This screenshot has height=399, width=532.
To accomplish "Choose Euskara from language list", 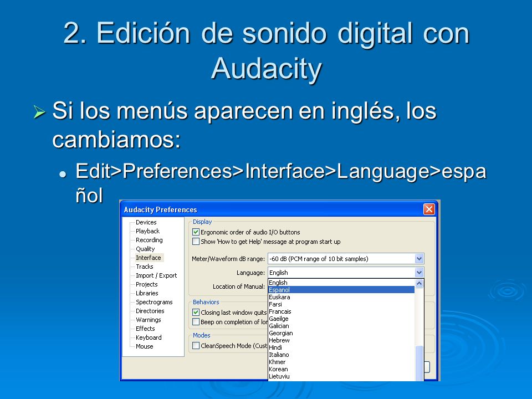I will pos(341,297).
